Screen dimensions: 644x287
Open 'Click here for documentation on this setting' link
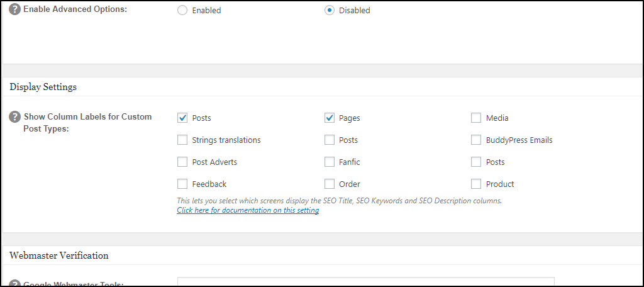pos(248,210)
